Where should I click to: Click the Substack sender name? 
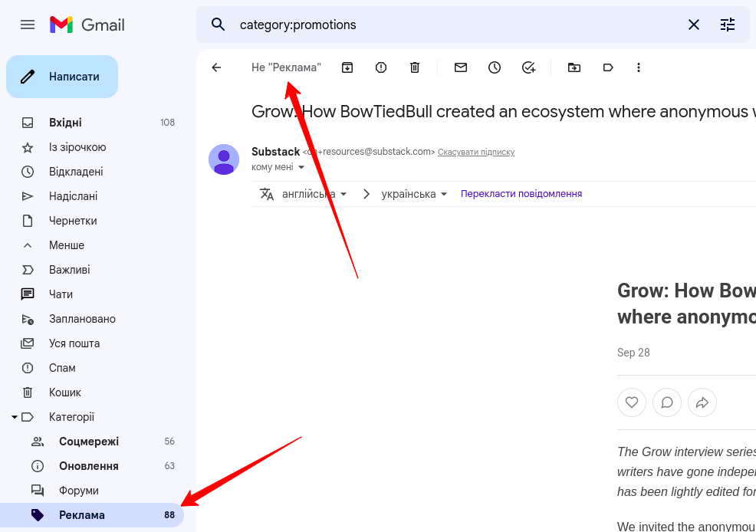coord(276,152)
